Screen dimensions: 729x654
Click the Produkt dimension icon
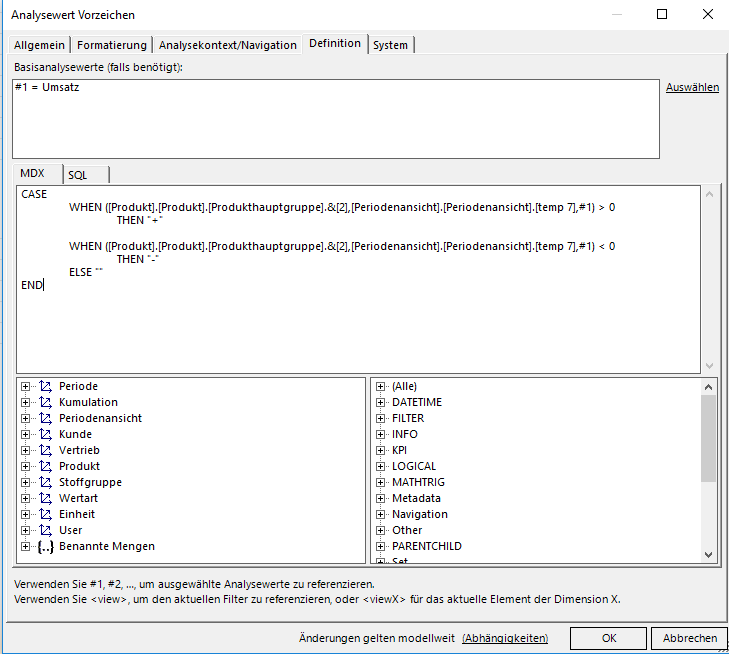point(45,466)
